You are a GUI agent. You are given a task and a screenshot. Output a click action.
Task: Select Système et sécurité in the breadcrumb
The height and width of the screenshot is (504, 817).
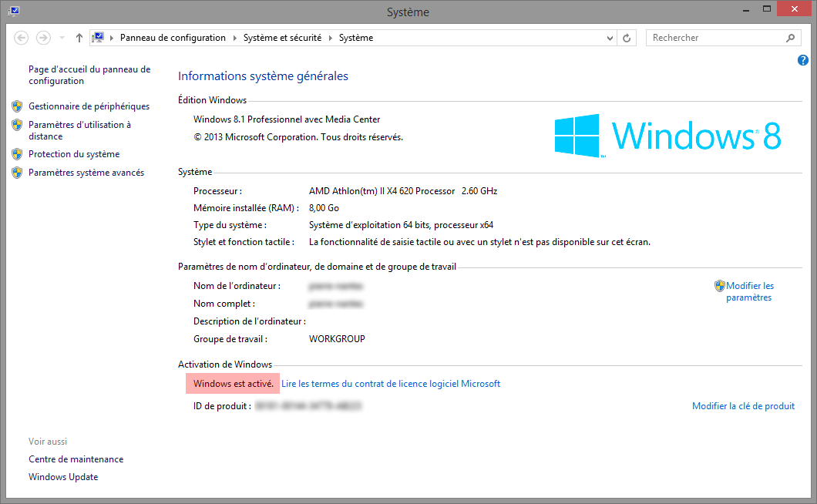pos(282,38)
